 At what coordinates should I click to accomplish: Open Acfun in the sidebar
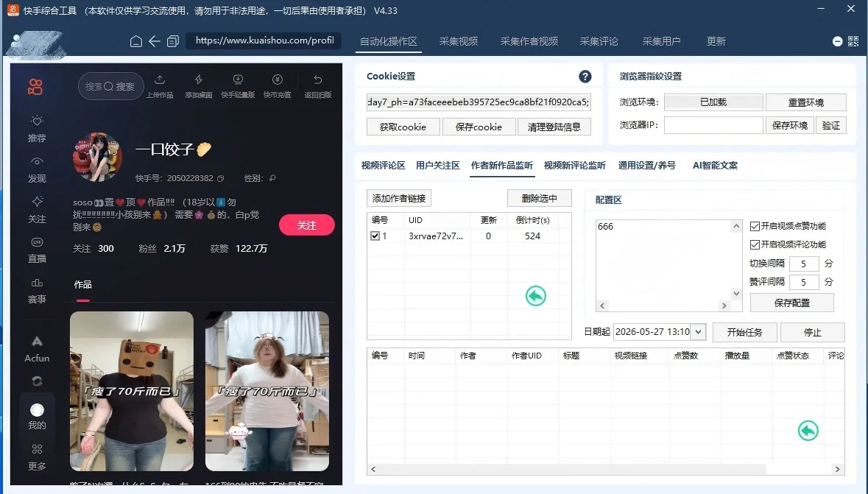pyautogui.click(x=37, y=349)
